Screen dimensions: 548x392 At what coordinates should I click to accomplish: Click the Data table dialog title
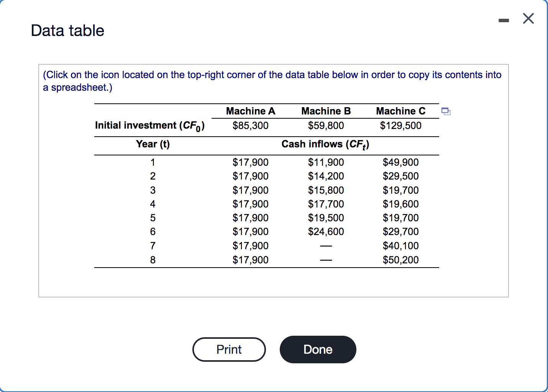[x=67, y=31]
